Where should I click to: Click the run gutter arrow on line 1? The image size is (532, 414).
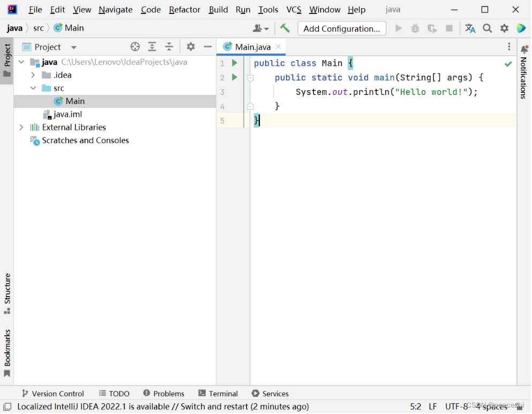pos(234,63)
